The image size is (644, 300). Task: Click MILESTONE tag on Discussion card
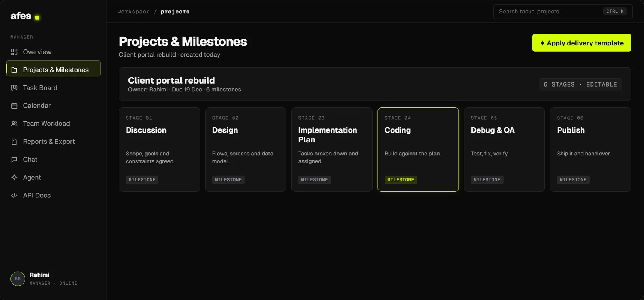[142, 180]
